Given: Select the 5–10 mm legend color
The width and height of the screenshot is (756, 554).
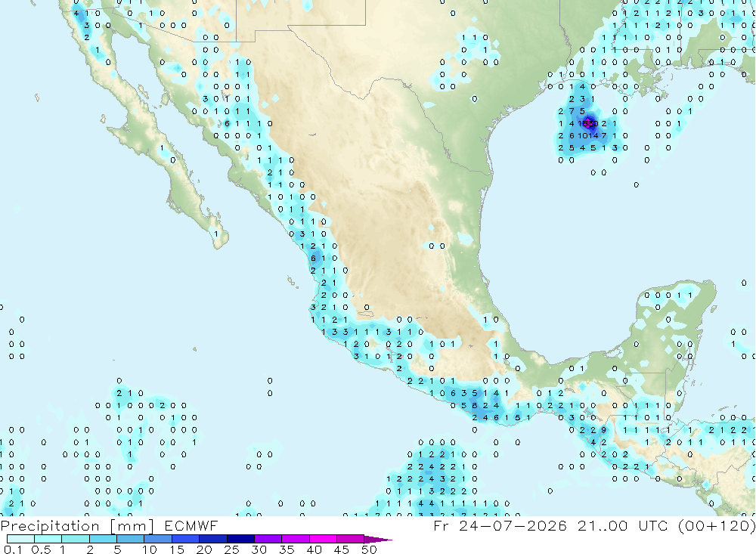Looking at the screenshot, I should (x=131, y=539).
